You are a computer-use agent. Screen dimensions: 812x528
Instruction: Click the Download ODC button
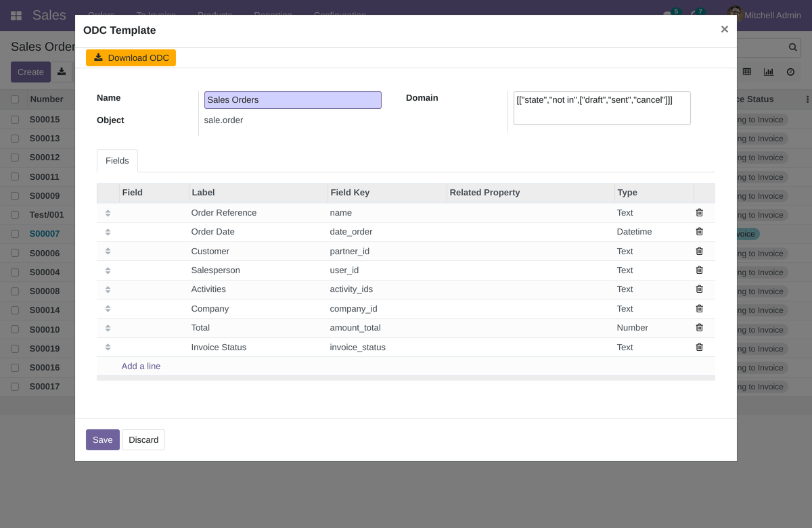click(x=131, y=58)
